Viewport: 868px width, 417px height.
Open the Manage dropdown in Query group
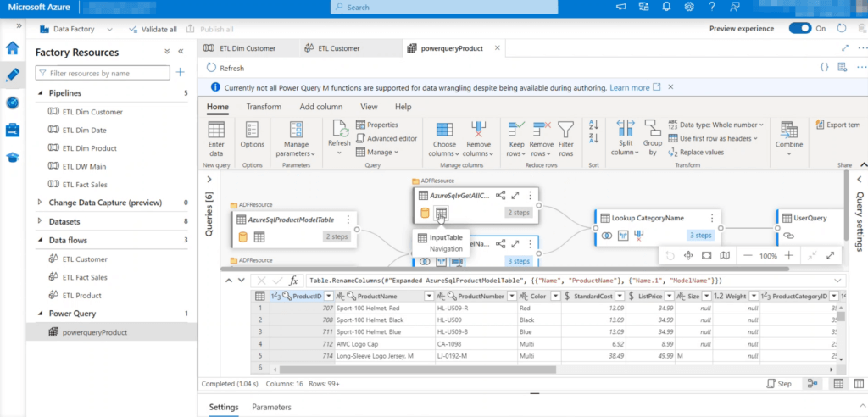tap(376, 152)
